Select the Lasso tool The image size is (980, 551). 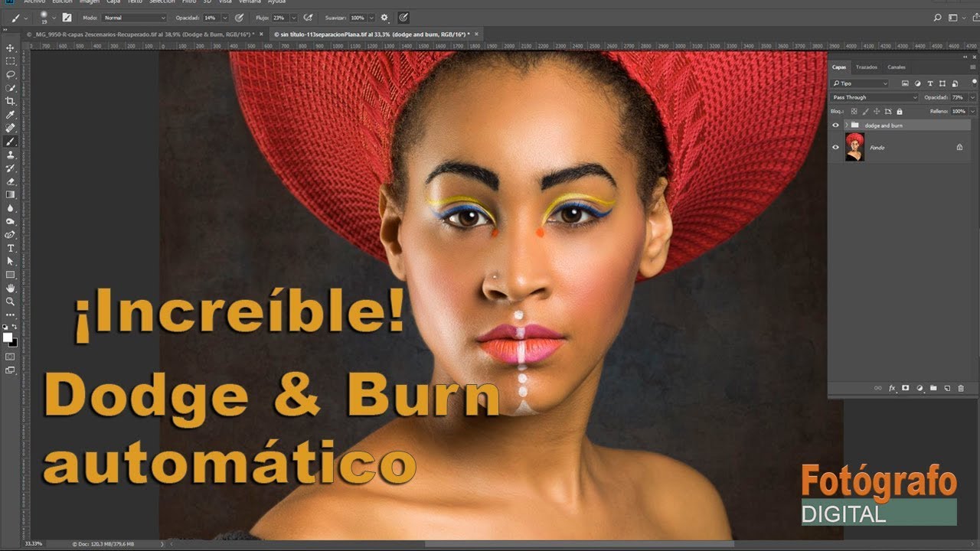(11, 74)
